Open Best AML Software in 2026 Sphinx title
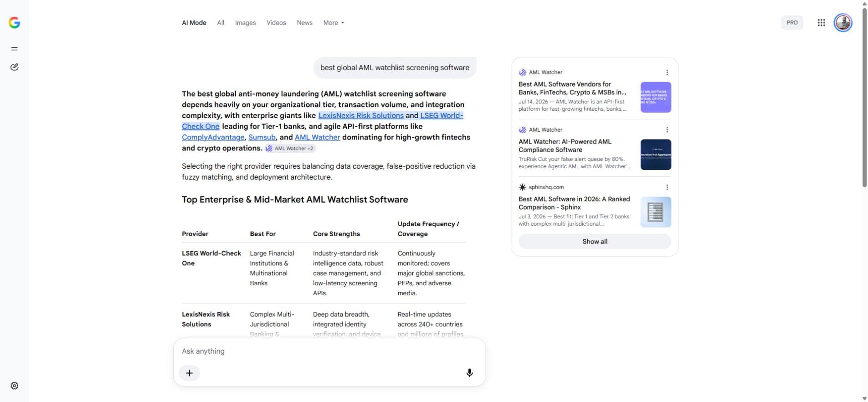 574,203
